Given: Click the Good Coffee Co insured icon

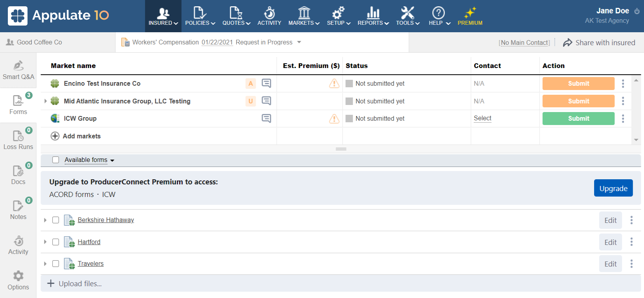Looking at the screenshot, I should [x=10, y=42].
